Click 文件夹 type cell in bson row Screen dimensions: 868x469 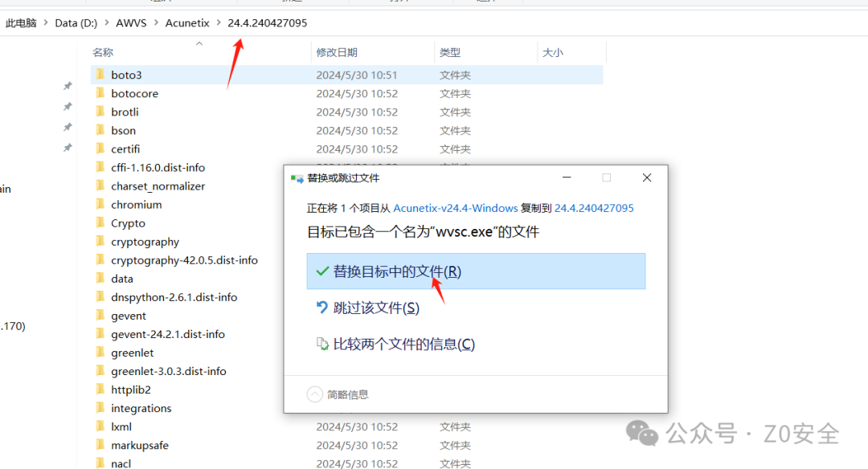coord(455,131)
